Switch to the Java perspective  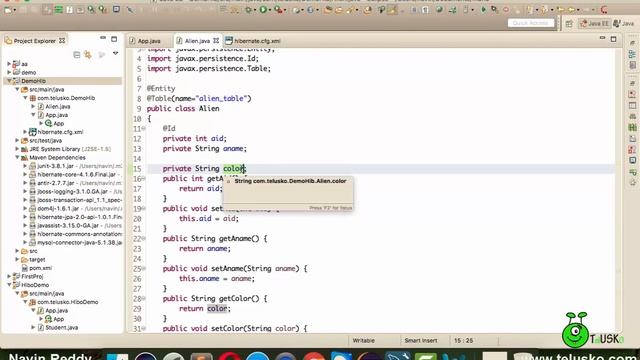624,24
